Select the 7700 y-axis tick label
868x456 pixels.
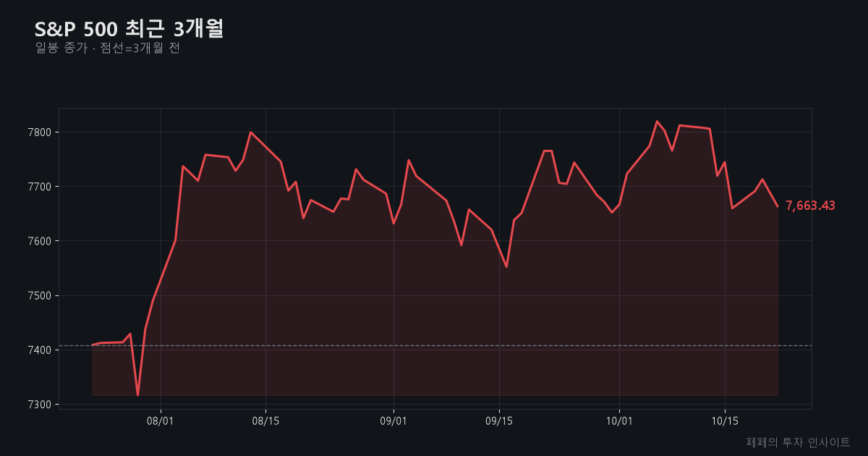point(41,187)
